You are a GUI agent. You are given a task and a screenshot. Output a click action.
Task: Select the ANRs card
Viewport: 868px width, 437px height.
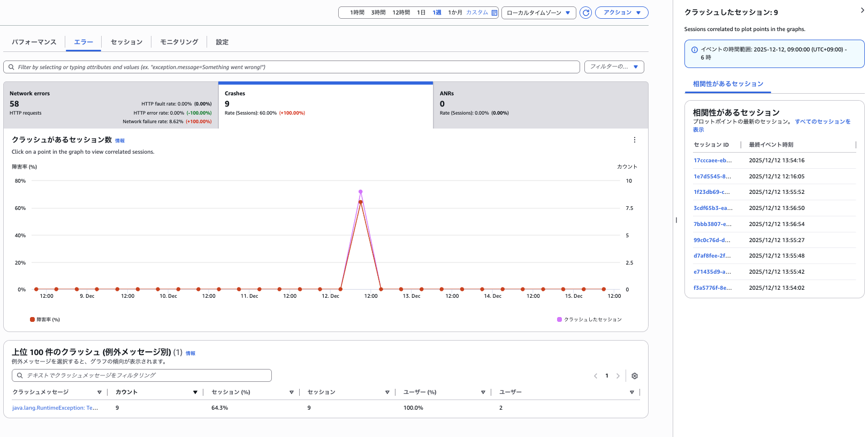(x=540, y=106)
